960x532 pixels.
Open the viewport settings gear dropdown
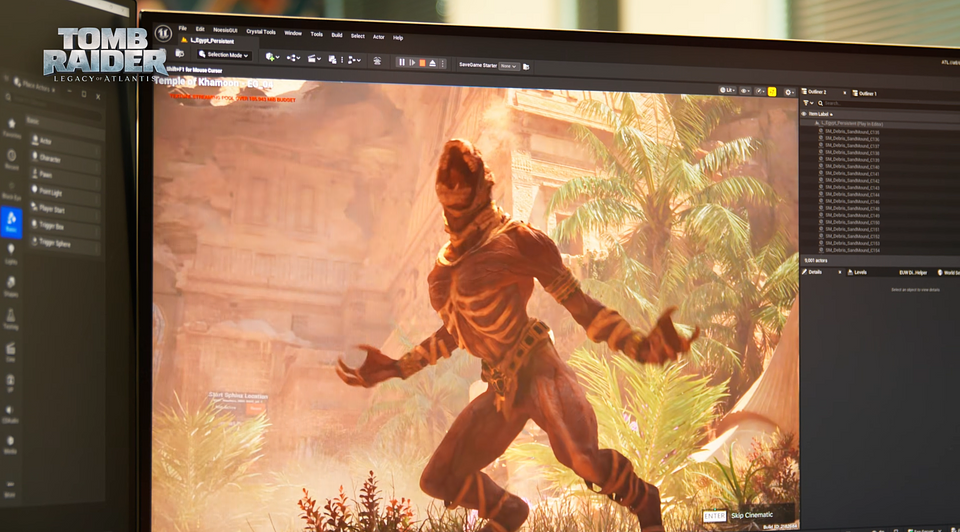[789, 92]
